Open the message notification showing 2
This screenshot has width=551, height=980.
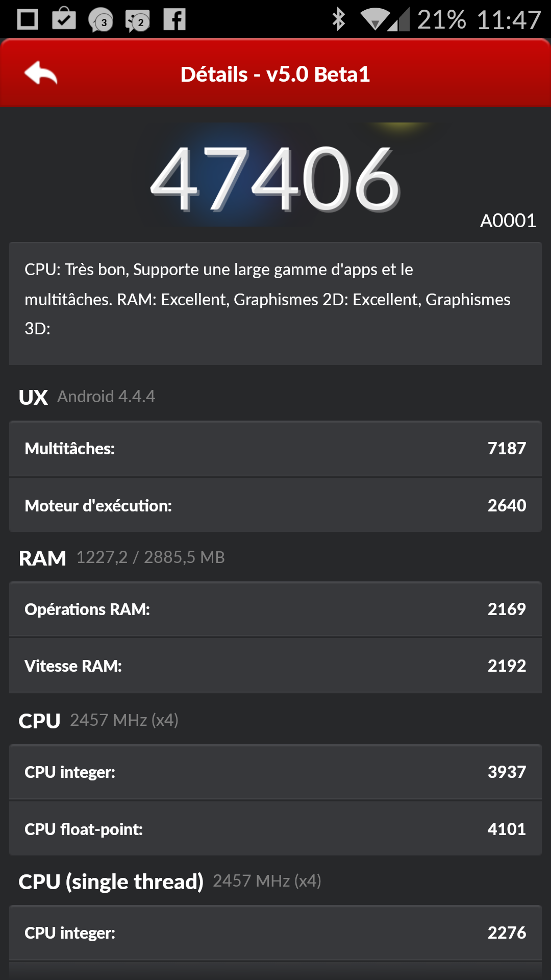(138, 21)
